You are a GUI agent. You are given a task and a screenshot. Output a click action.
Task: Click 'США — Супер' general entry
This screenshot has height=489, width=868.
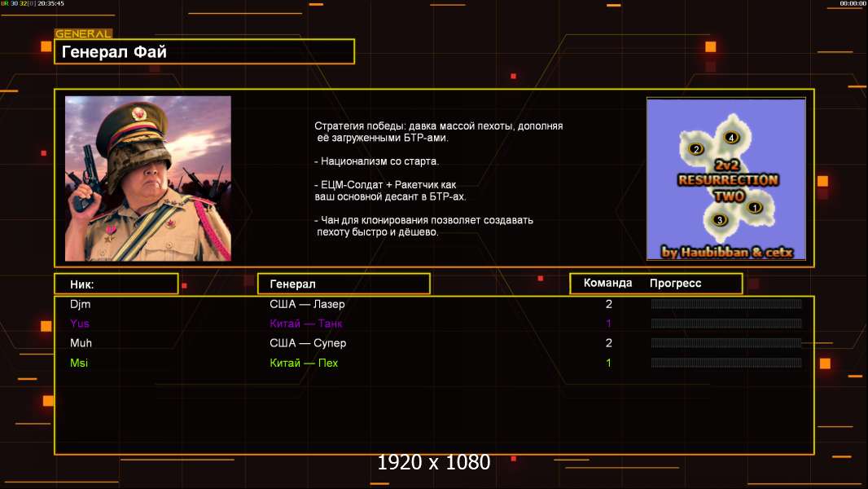(x=308, y=343)
